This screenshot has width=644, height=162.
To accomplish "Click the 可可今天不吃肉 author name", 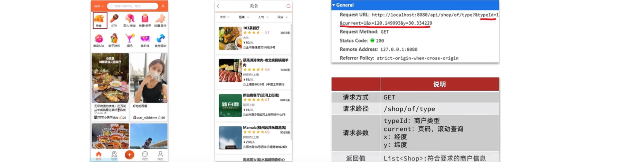I will pyautogui.click(x=108, y=118).
